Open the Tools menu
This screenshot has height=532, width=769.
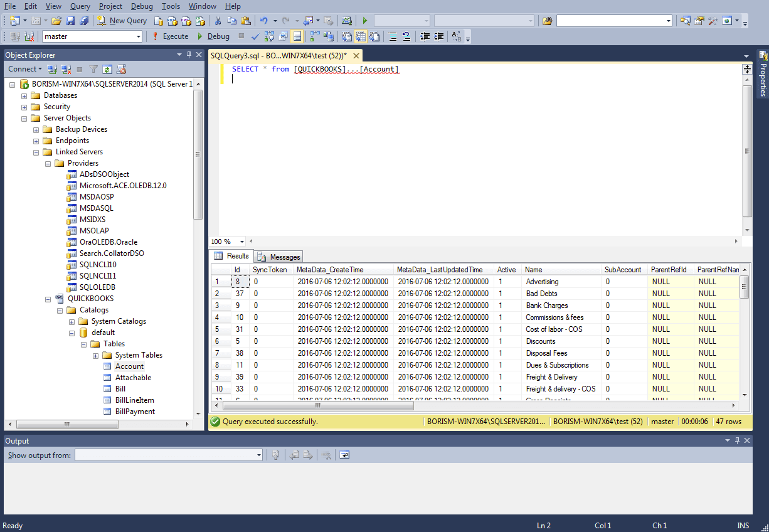(x=171, y=6)
